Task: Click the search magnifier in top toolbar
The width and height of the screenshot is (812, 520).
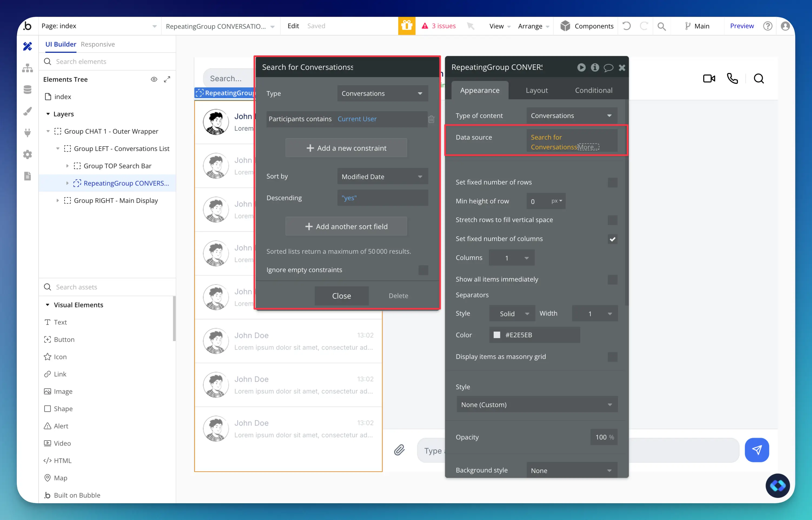Action: point(661,26)
